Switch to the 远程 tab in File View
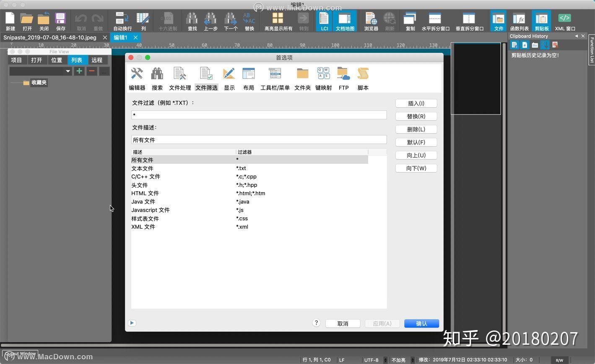Screen dimensions: 595x364 click(96, 60)
